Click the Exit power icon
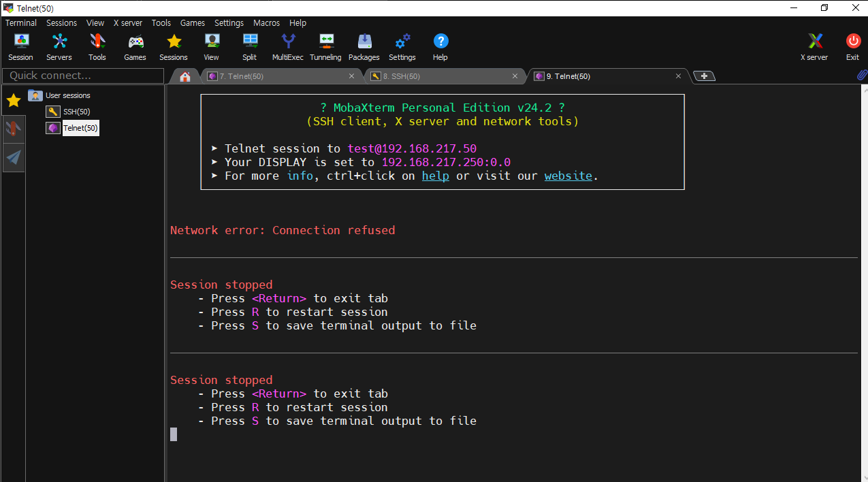The height and width of the screenshot is (482, 868). coord(852,47)
